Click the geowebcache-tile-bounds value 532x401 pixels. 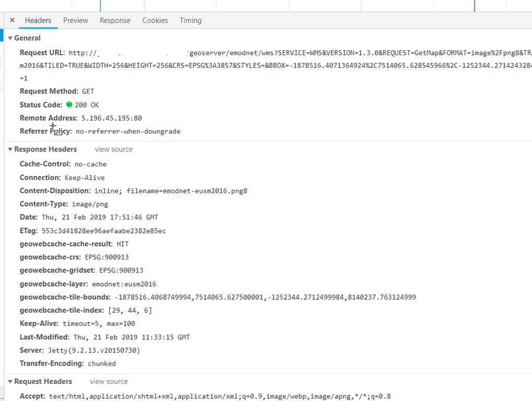click(265, 297)
